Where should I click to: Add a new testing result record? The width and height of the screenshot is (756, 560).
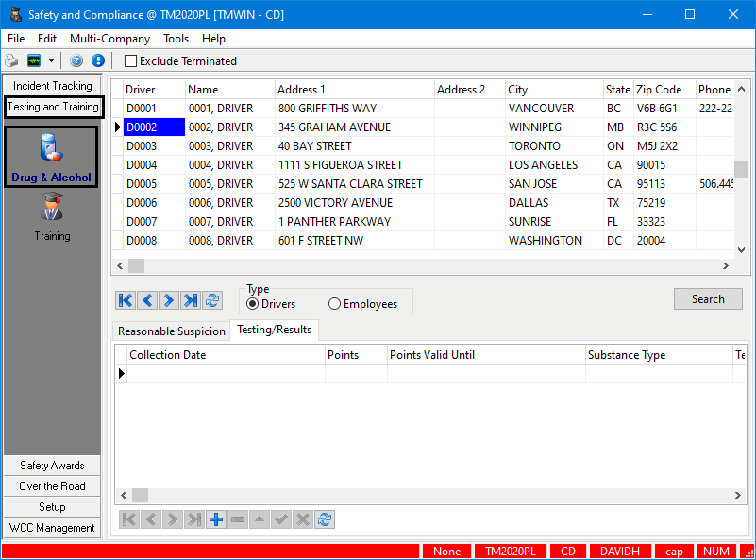click(216, 519)
